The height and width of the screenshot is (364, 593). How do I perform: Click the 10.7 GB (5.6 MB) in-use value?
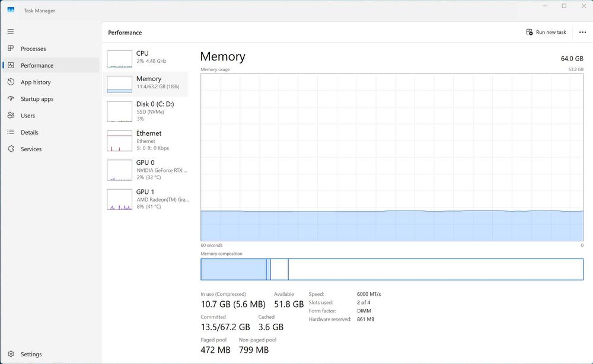point(233,304)
